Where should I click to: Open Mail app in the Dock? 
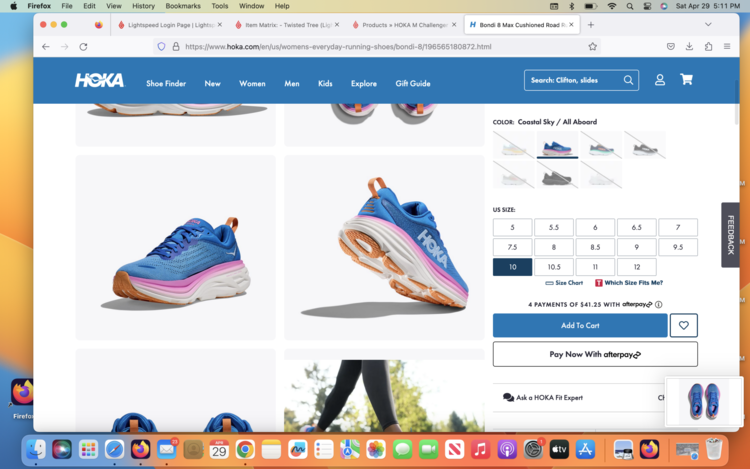point(166,449)
